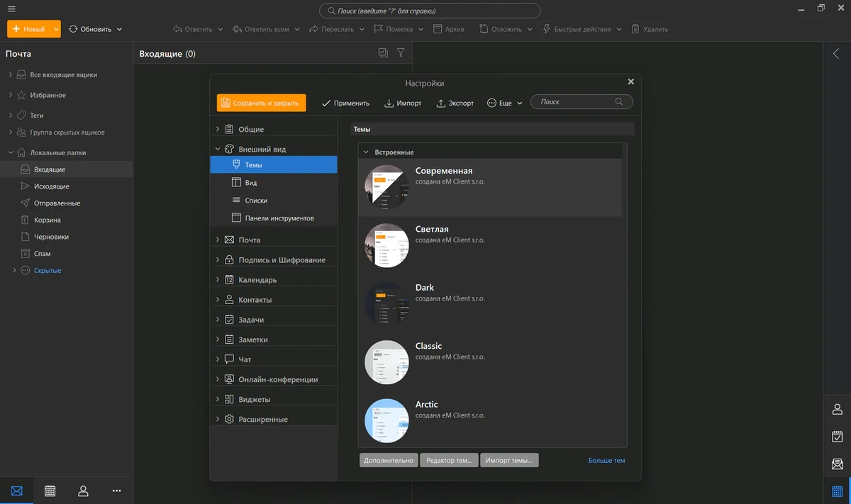Expand the Общие settings category
Viewport: 851px width, 504px height.
pyautogui.click(x=218, y=130)
